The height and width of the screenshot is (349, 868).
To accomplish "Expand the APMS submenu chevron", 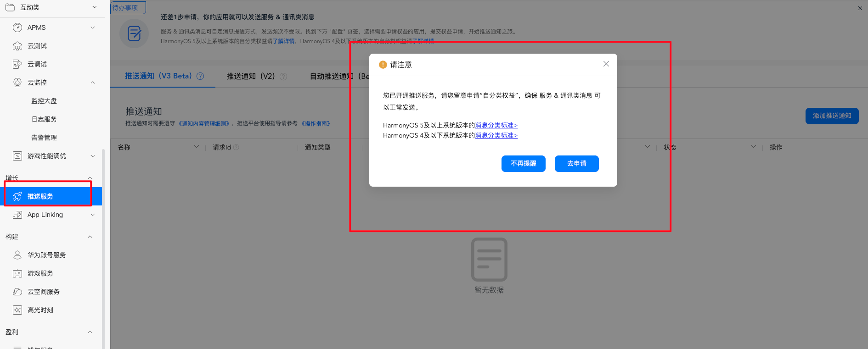I will (93, 28).
